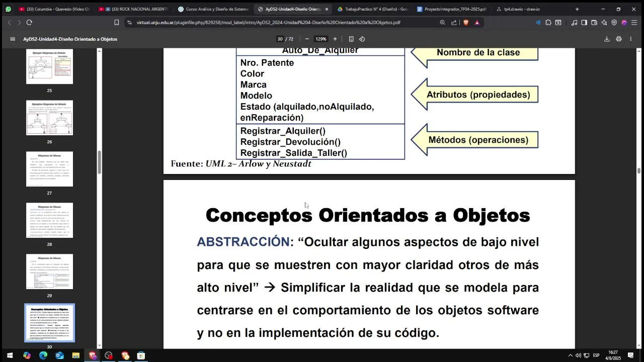Screen dimensions: 644x362
Task: Open the volume control in tray
Action: [x=578, y=355]
